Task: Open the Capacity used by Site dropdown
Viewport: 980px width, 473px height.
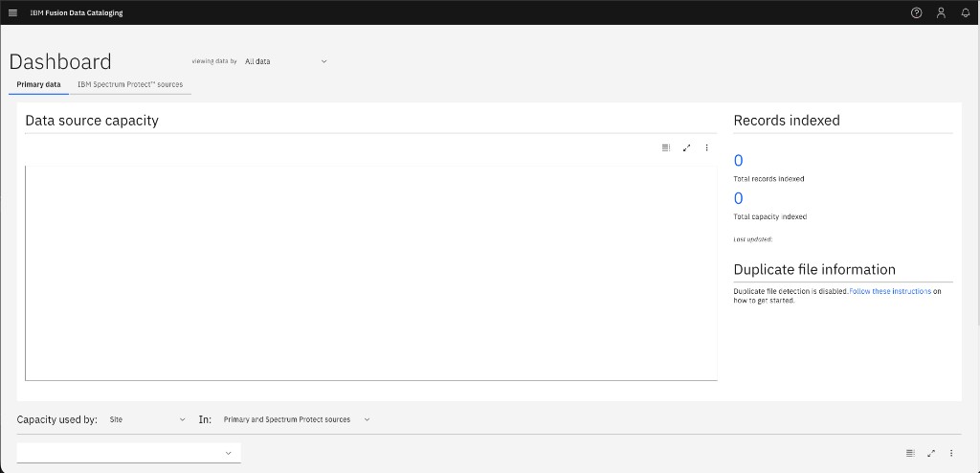Action: tap(146, 419)
